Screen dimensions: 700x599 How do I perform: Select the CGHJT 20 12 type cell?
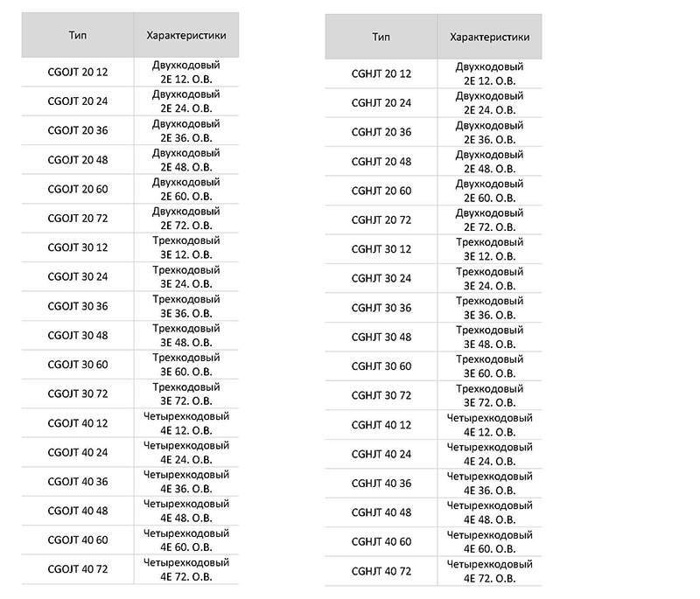381,73
